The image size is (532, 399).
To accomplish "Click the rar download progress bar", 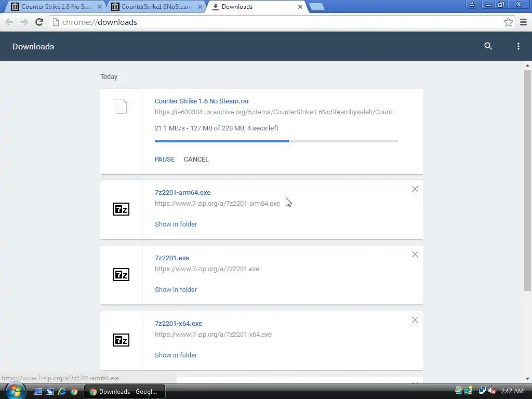I will tap(276, 141).
